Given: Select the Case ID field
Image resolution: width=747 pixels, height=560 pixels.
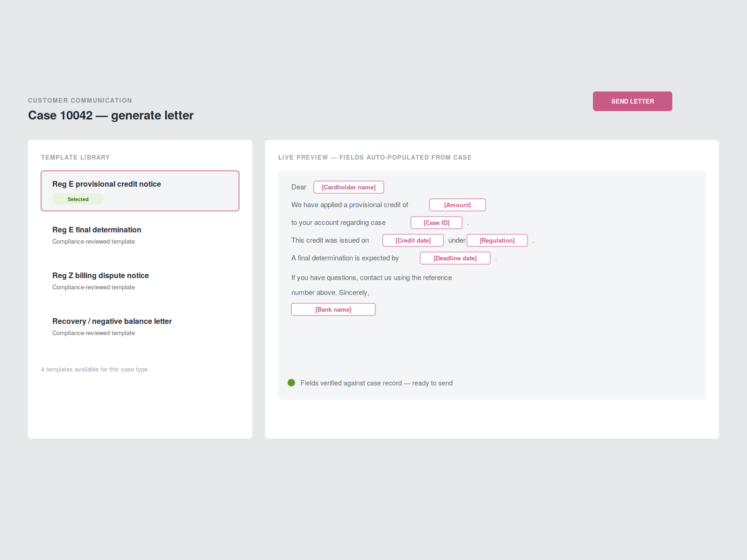Looking at the screenshot, I should [x=437, y=223].
